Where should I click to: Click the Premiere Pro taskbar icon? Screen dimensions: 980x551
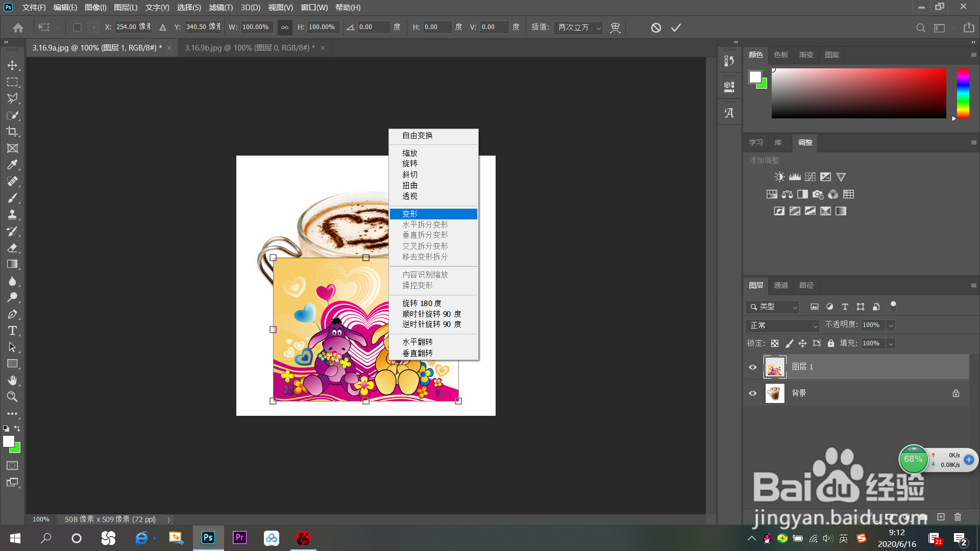point(239,538)
